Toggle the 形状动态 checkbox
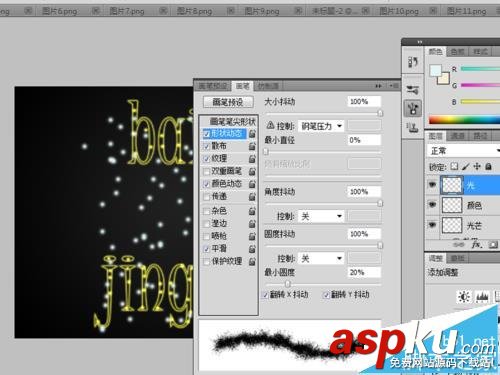The width and height of the screenshot is (500, 375). click(206, 134)
